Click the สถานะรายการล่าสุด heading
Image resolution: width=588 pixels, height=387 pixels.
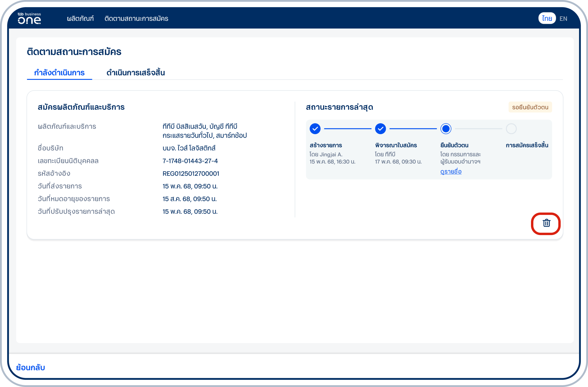tap(339, 107)
